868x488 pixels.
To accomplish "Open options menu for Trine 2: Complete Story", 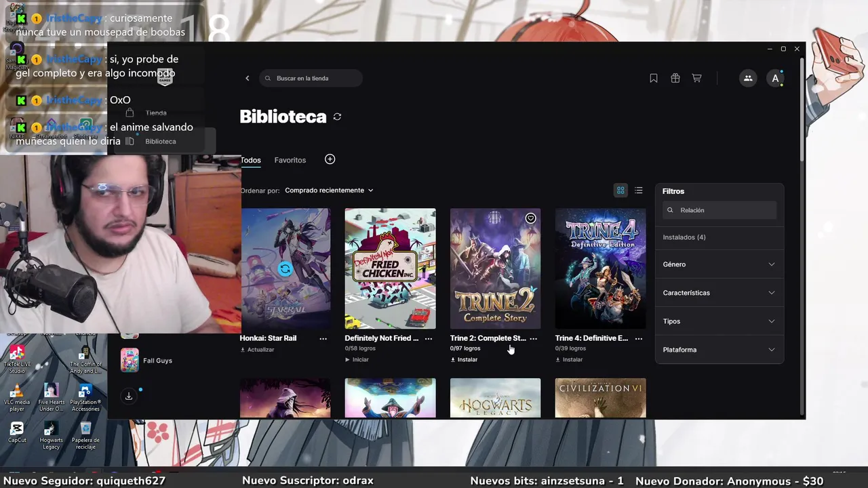I will pos(534,338).
